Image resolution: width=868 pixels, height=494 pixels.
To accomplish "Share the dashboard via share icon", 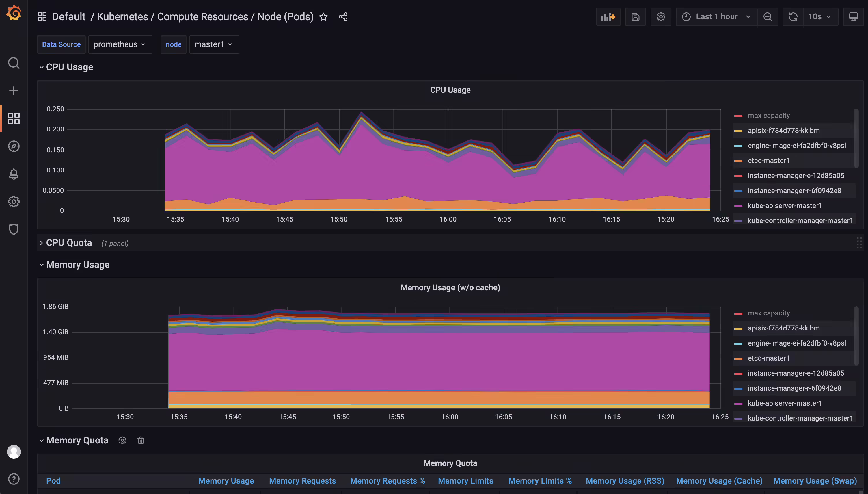I will [343, 17].
